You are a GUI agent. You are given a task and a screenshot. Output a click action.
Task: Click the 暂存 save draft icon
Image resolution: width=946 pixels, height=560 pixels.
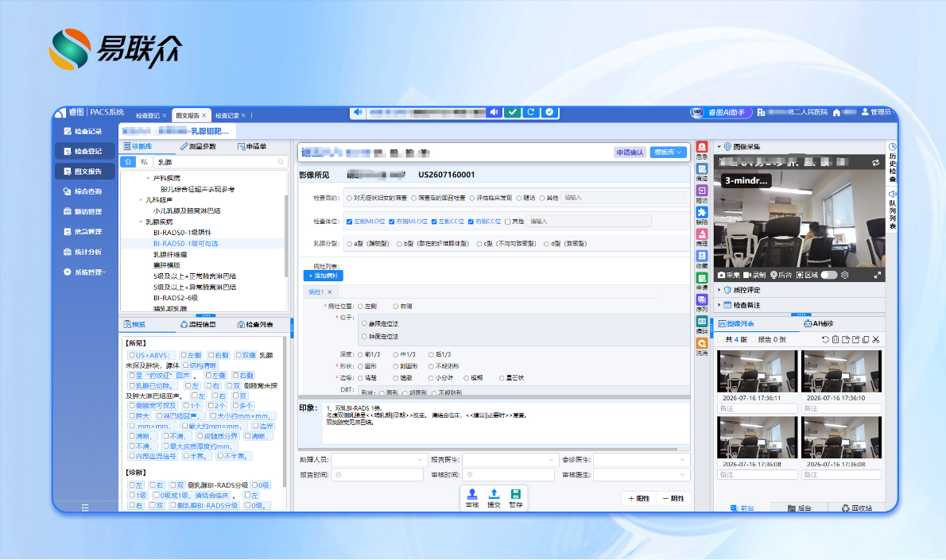point(516,498)
